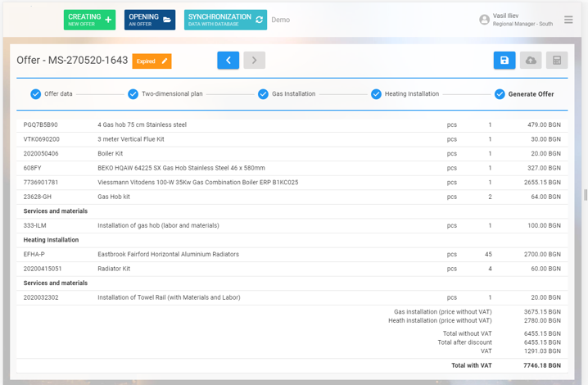Select the 'Heating Installation' section header
The width and height of the screenshot is (588, 385).
pos(51,240)
